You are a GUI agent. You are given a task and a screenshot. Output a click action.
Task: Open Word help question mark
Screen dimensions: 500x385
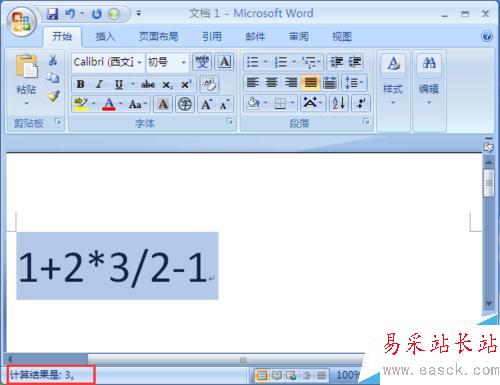[x=487, y=36]
